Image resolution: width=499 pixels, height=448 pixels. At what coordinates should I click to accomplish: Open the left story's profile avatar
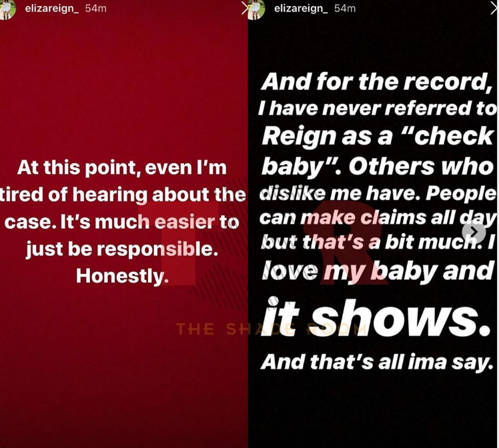(x=7, y=9)
